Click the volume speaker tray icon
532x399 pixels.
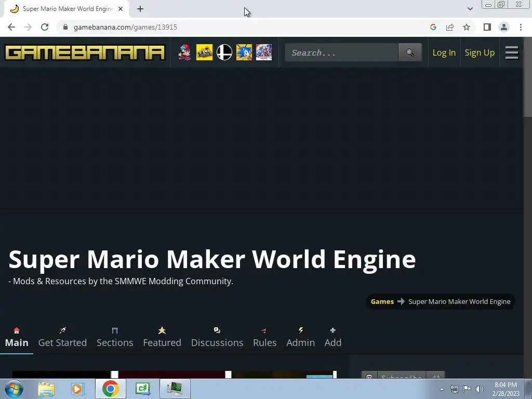coord(479,389)
